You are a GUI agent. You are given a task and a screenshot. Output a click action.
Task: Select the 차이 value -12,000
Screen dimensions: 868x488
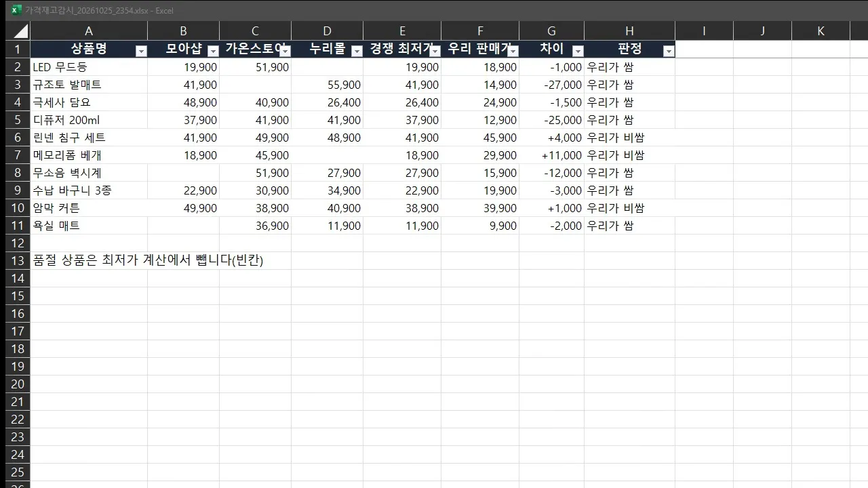(x=551, y=173)
